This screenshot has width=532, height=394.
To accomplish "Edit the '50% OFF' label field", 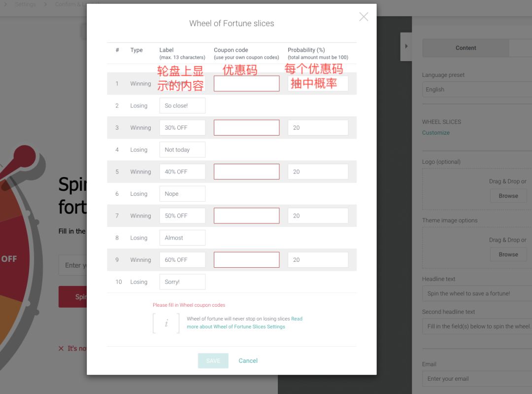I will click(x=182, y=215).
